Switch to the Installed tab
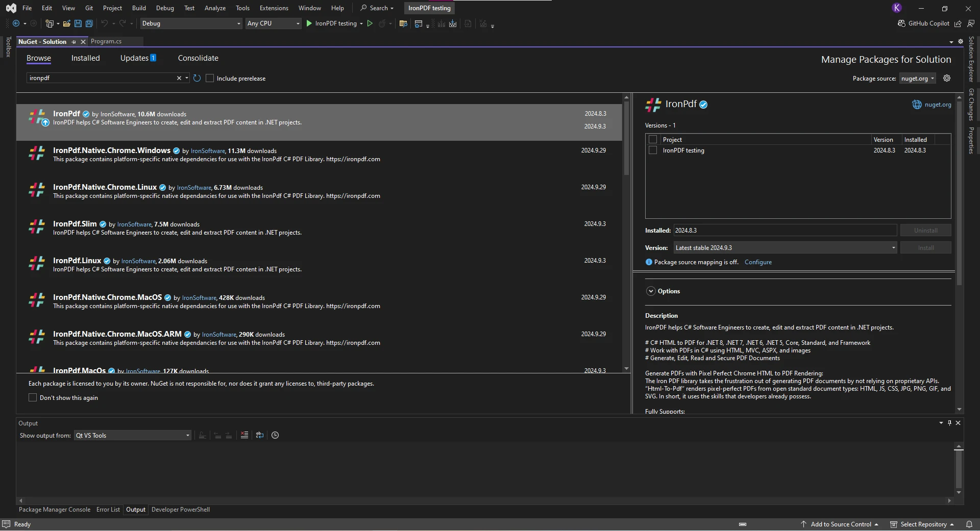Image resolution: width=980 pixels, height=531 pixels. 85,58
